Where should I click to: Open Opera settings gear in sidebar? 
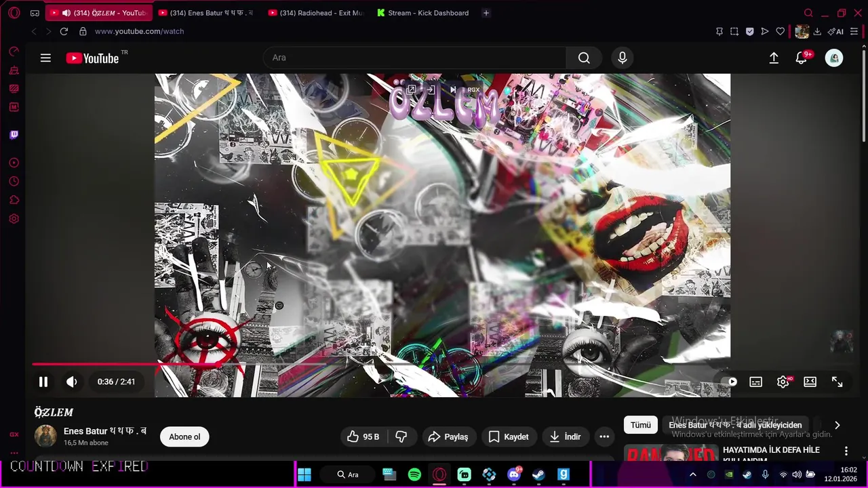pyautogui.click(x=14, y=219)
